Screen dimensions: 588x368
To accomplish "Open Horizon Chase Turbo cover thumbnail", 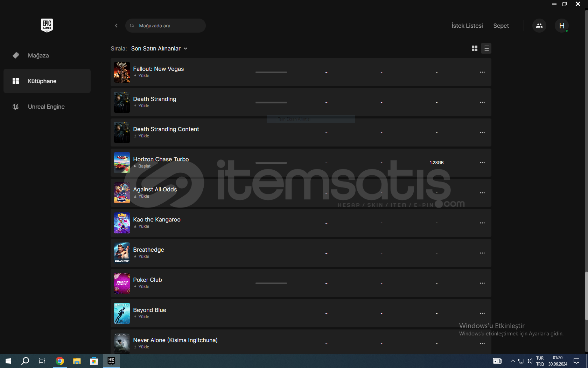I will point(122,163).
